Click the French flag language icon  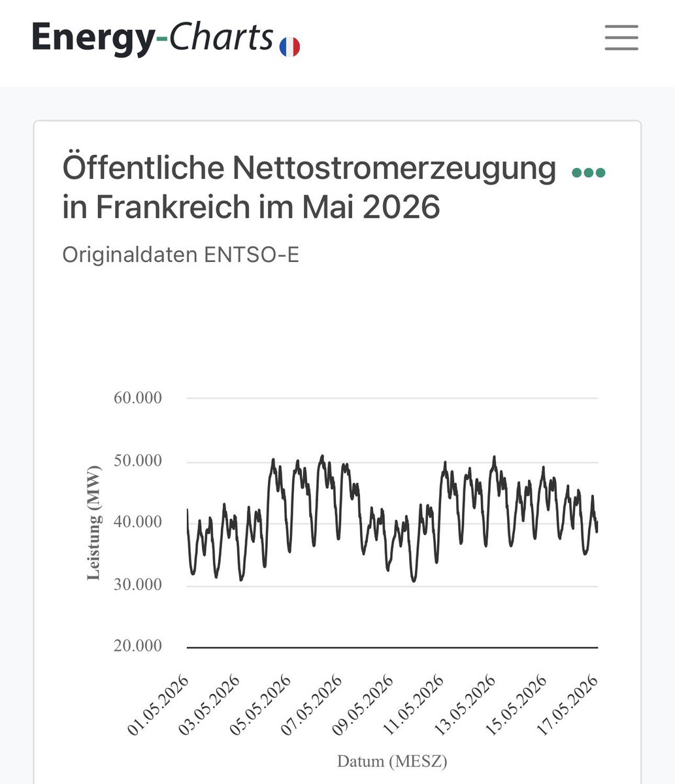tap(289, 47)
